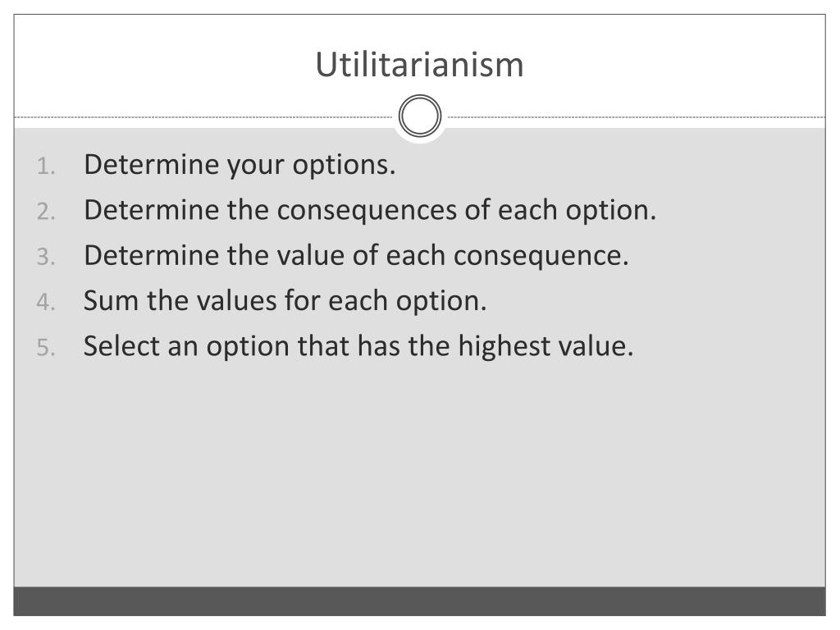Click the word consequence. ending item three
This screenshot has height=630, width=840.
[x=541, y=256]
